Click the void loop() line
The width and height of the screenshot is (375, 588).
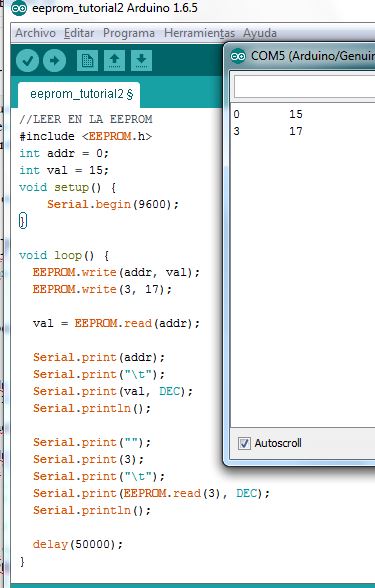tap(64, 255)
